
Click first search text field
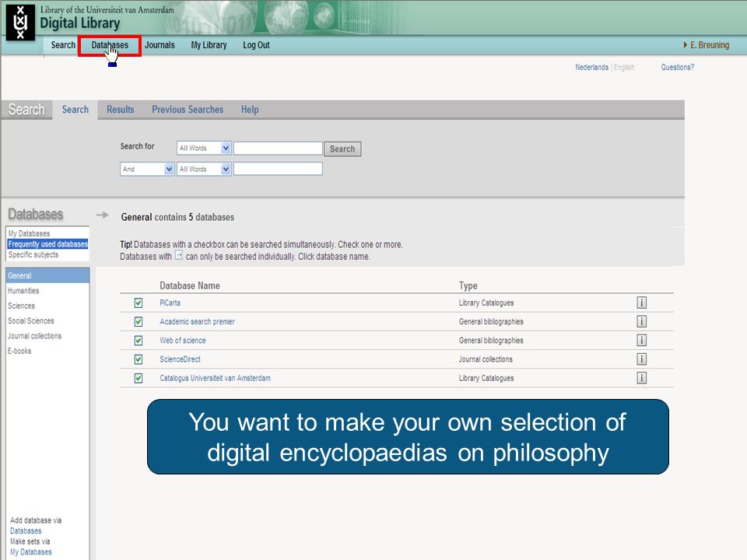pyautogui.click(x=278, y=148)
